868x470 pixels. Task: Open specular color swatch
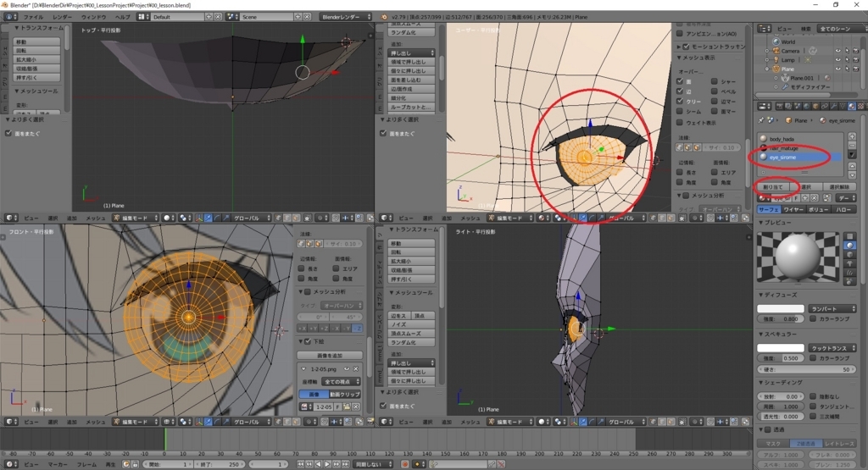tap(781, 348)
